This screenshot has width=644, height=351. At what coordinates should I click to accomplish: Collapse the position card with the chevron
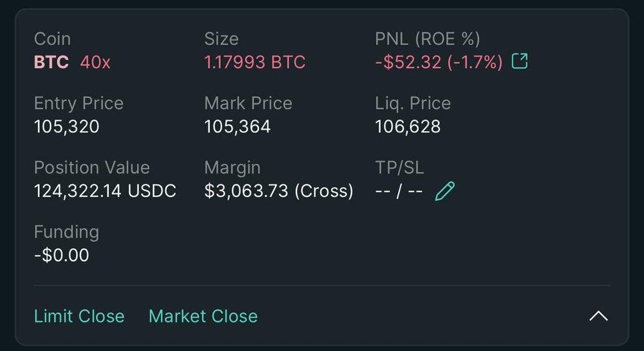[x=598, y=315]
